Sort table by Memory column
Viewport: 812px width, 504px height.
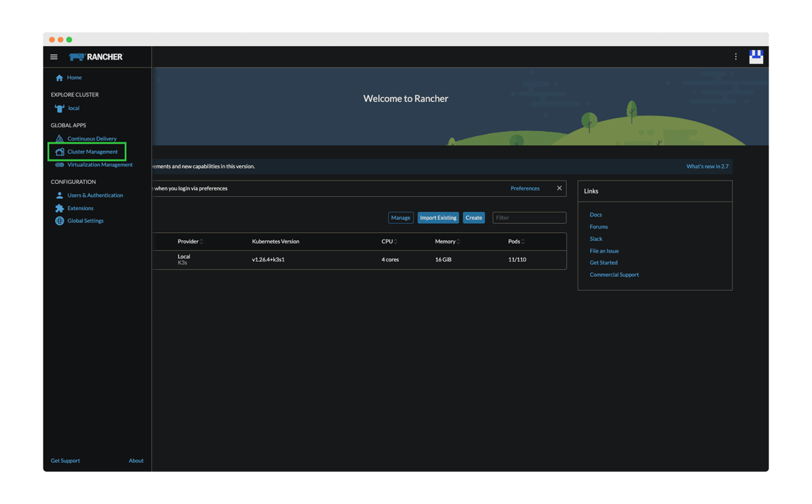point(448,241)
